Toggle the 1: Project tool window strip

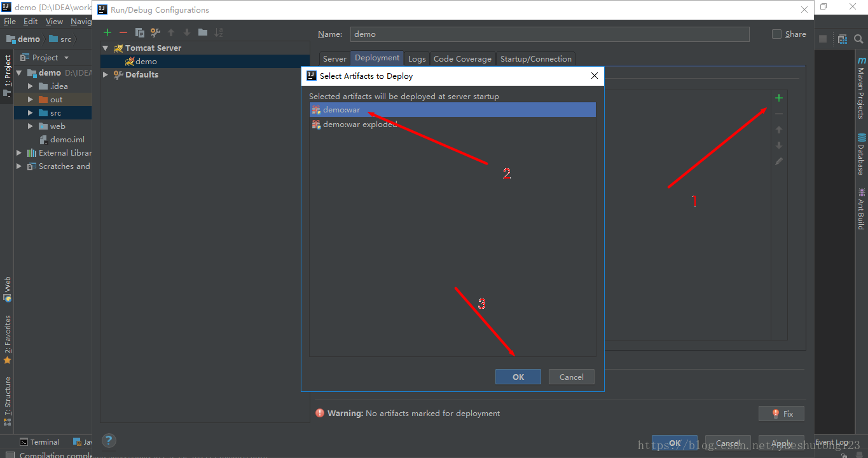tap(8, 76)
